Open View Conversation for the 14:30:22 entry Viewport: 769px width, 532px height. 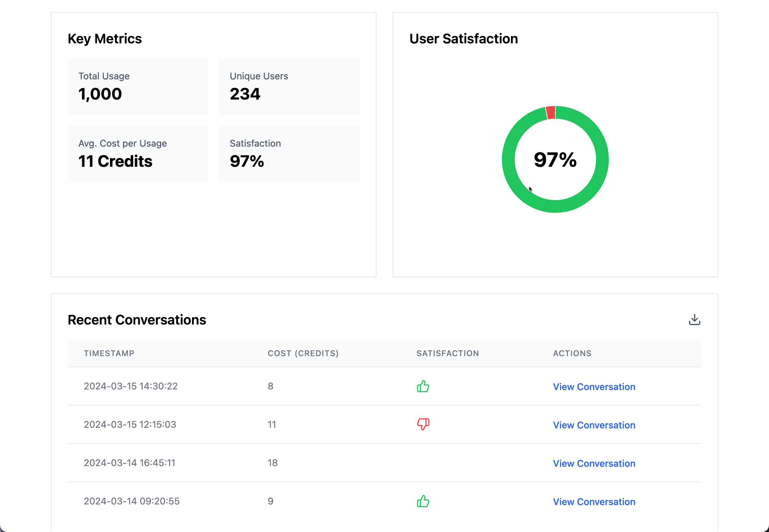click(594, 386)
